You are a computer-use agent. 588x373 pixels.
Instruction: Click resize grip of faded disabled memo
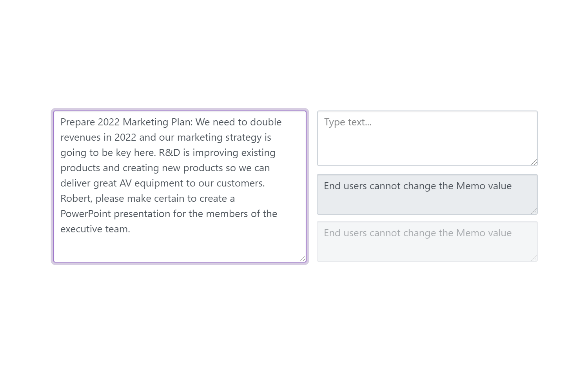tap(534, 258)
